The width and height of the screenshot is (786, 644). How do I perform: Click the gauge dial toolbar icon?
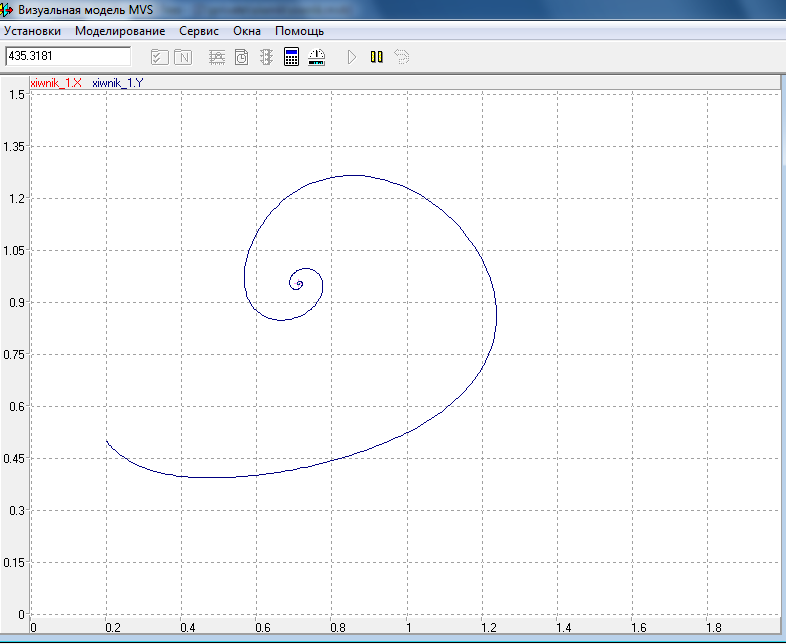tap(316, 57)
